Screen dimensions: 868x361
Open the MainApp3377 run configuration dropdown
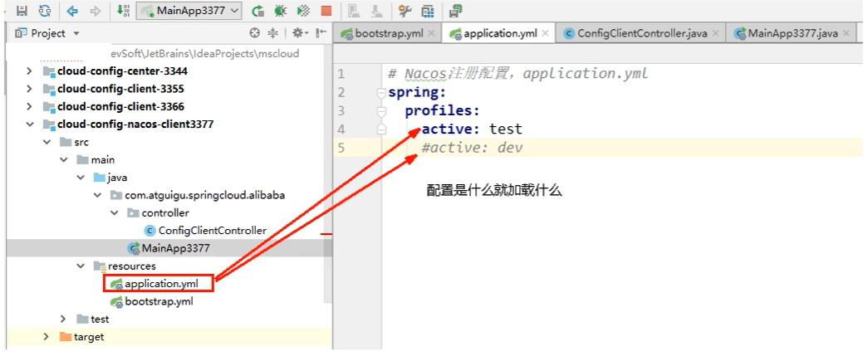point(189,10)
